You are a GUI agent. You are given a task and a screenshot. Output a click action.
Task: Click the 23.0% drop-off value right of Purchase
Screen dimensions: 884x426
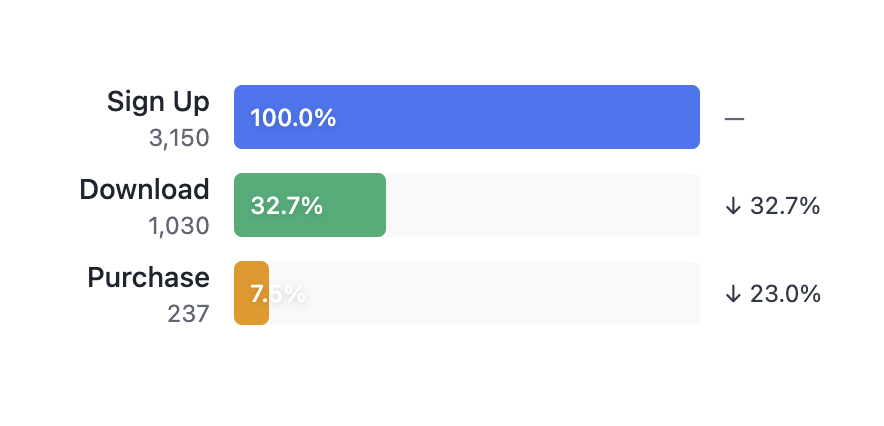click(785, 294)
